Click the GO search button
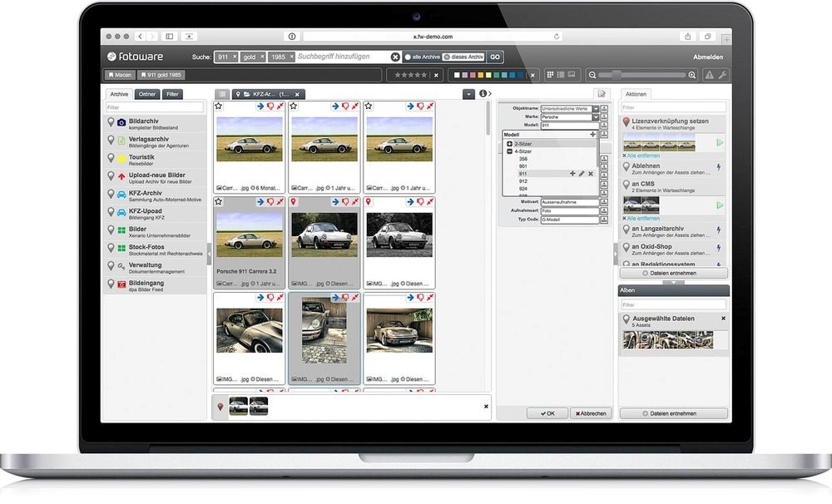The image size is (832, 504). pyautogui.click(x=494, y=57)
